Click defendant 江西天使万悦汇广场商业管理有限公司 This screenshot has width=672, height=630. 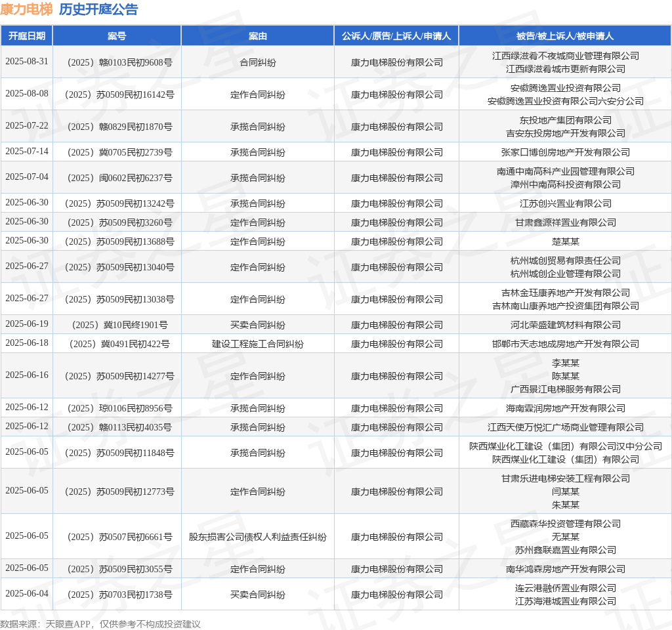(x=565, y=427)
